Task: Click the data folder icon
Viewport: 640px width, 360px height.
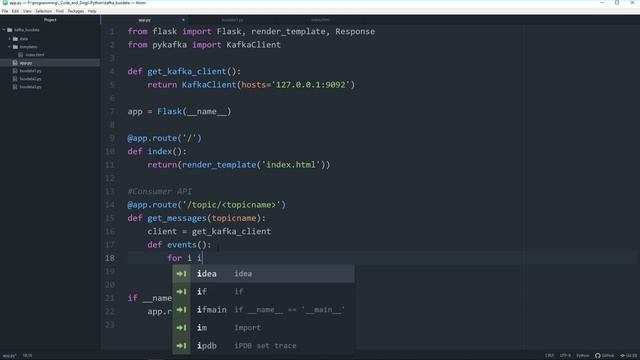Action: [x=16, y=39]
